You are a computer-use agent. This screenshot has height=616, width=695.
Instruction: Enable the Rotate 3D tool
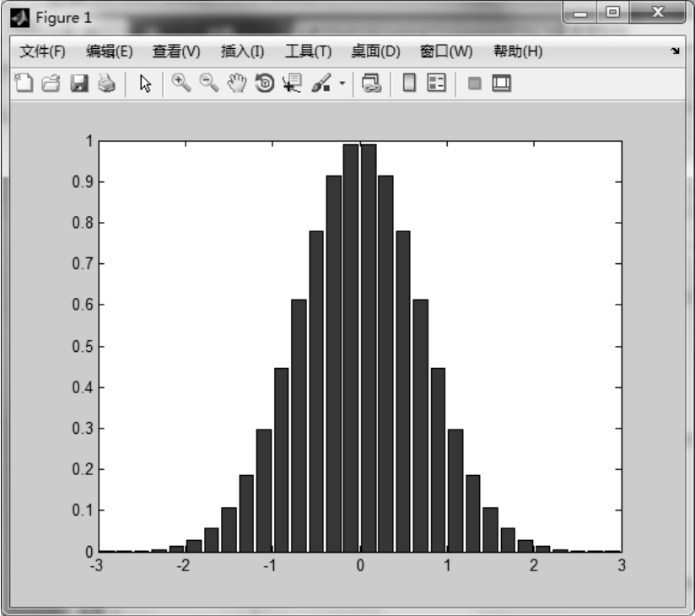click(x=265, y=84)
